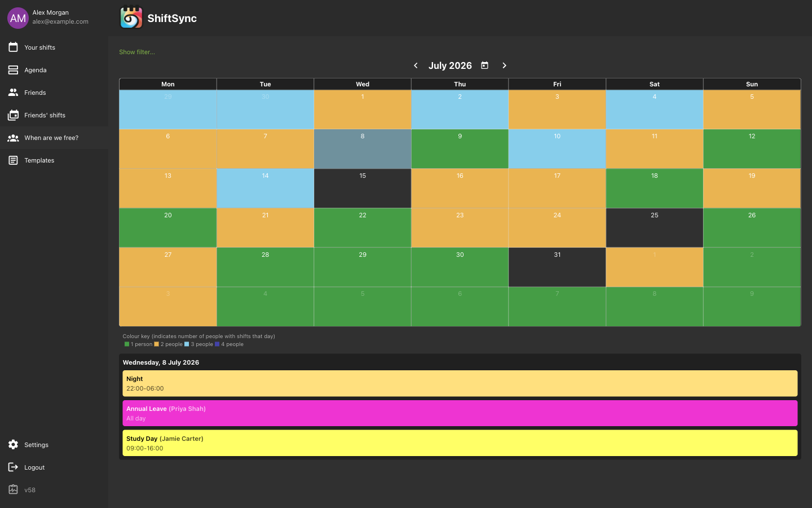Select the dark day 31 cell
Viewport: 812px width, 508px height.
point(557,267)
